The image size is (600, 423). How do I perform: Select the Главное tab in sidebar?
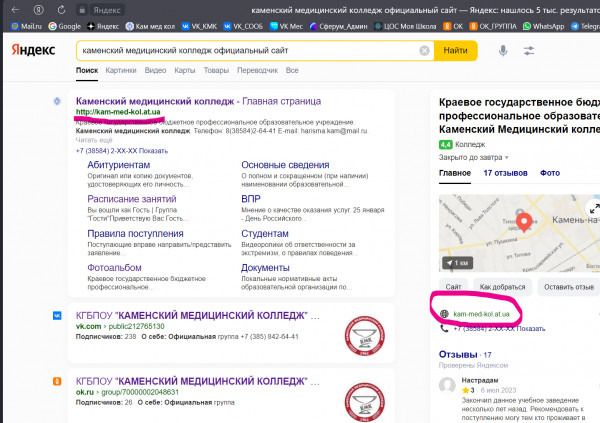click(455, 173)
